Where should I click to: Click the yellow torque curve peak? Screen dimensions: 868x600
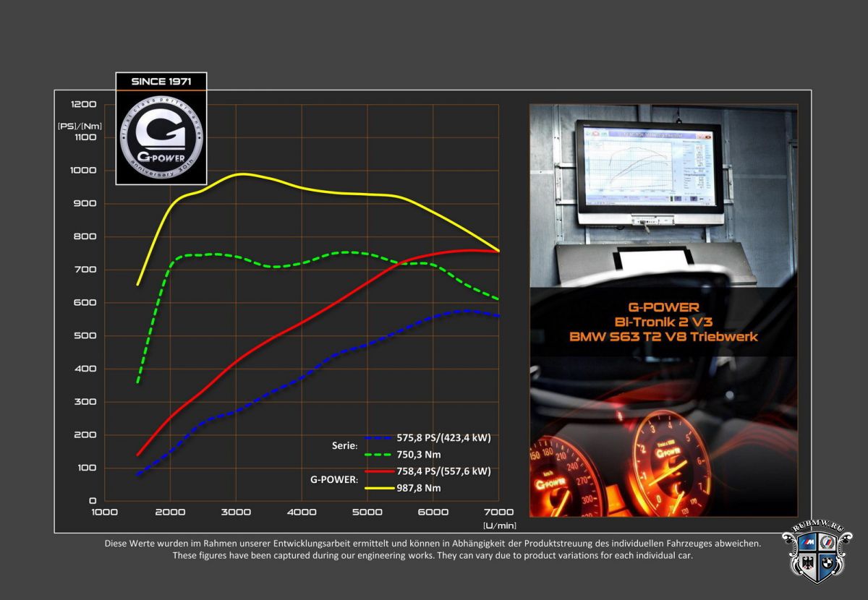coord(239,173)
